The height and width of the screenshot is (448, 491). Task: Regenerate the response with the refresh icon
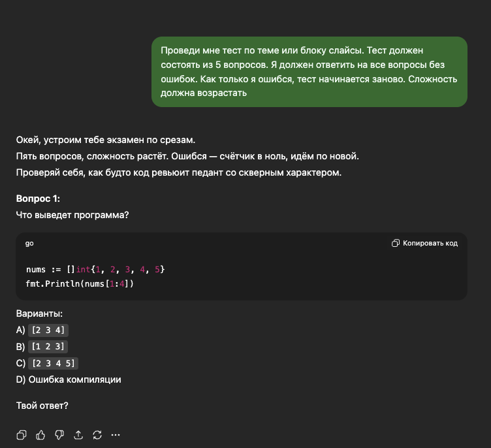tap(97, 434)
